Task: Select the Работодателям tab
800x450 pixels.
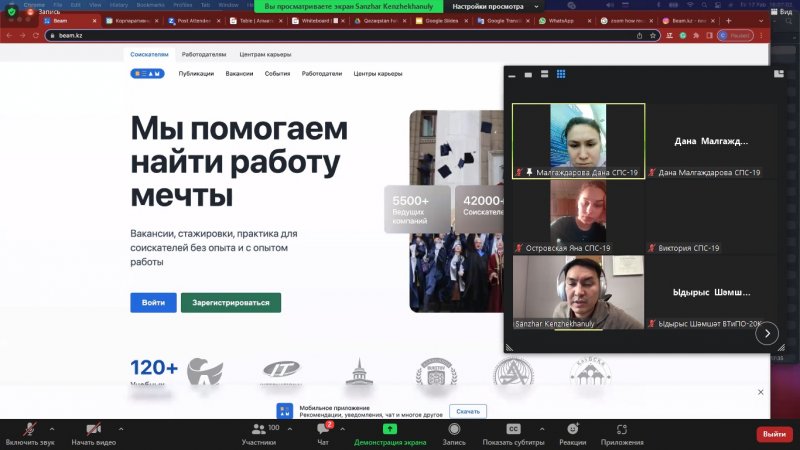Action: pos(204,54)
